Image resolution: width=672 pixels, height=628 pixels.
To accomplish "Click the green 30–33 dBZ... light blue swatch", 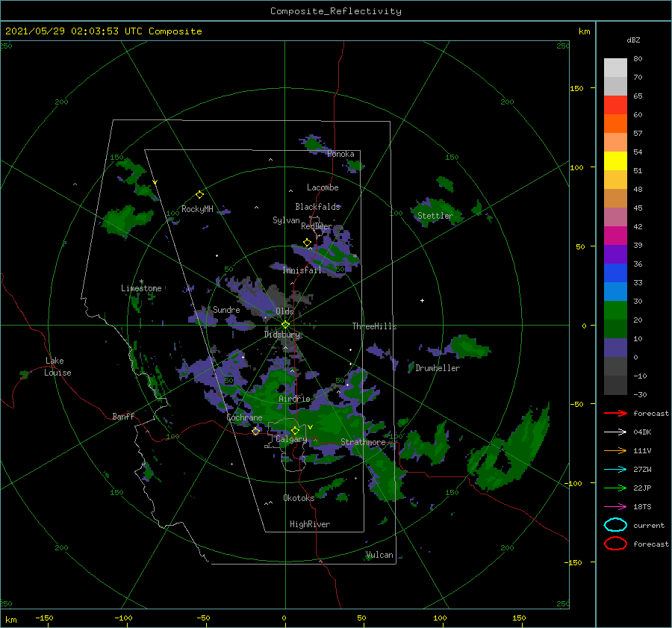I will [615, 292].
